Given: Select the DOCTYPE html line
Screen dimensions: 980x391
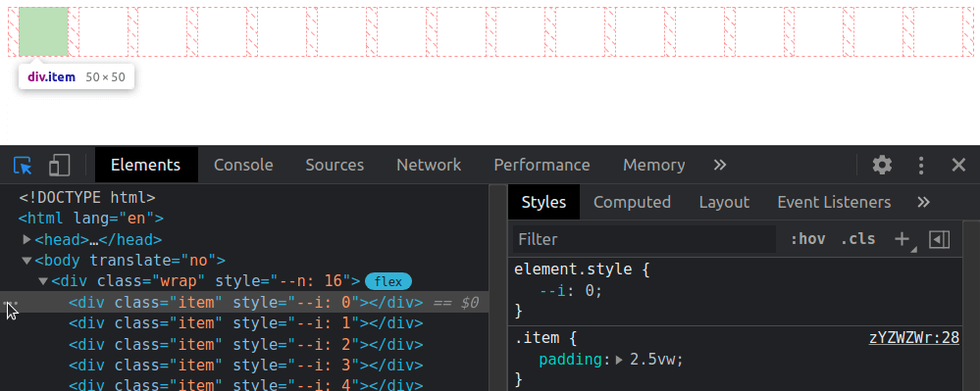Looking at the screenshot, I should (x=87, y=197).
